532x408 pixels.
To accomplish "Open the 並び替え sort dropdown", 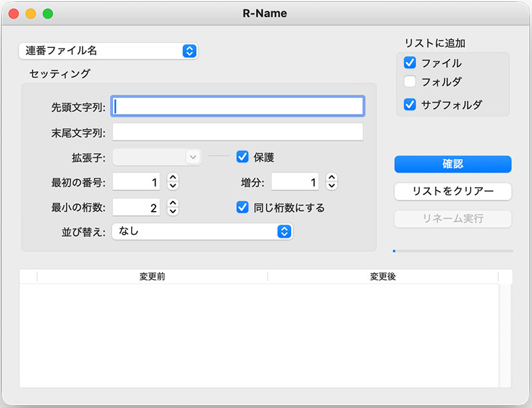I will tap(202, 232).
